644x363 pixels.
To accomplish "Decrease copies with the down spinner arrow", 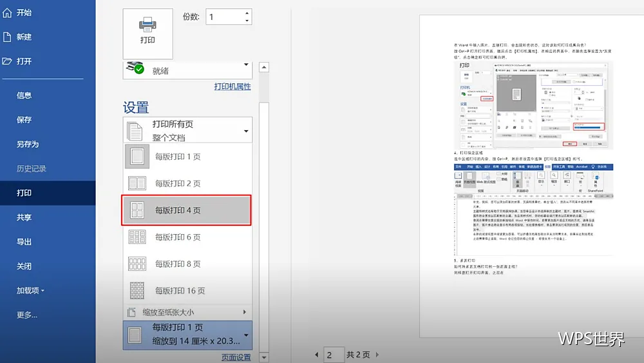I will tap(247, 21).
